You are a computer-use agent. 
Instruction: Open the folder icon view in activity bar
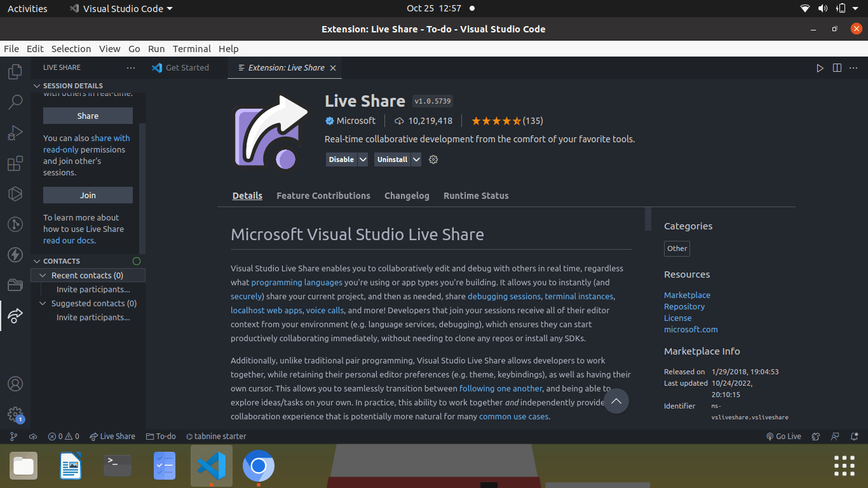15,285
